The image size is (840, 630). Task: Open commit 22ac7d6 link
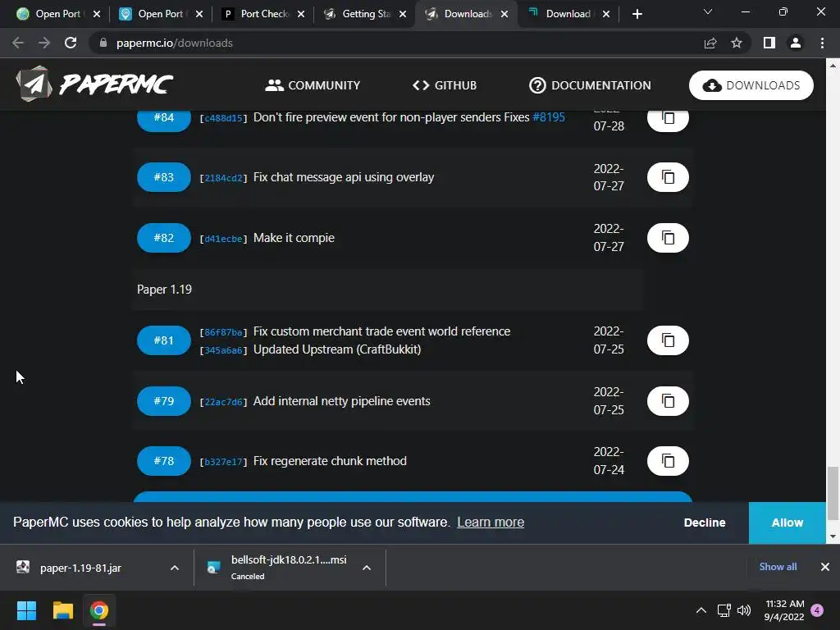223,402
